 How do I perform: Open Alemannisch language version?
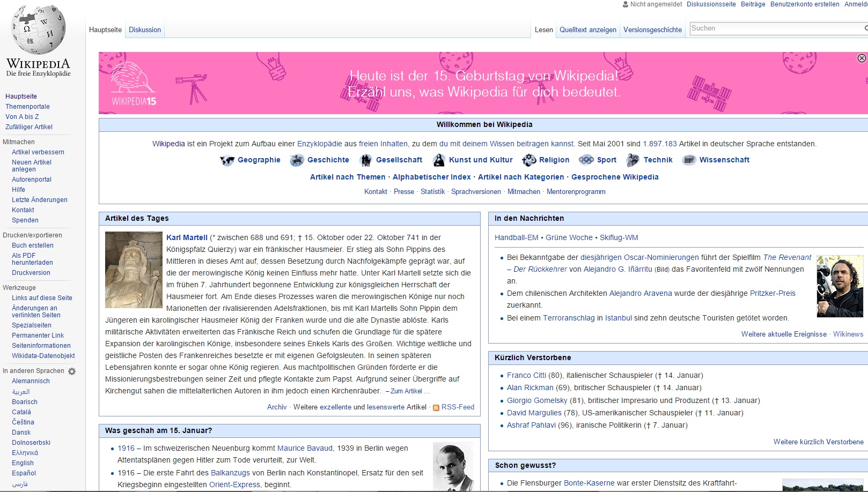pyautogui.click(x=31, y=381)
